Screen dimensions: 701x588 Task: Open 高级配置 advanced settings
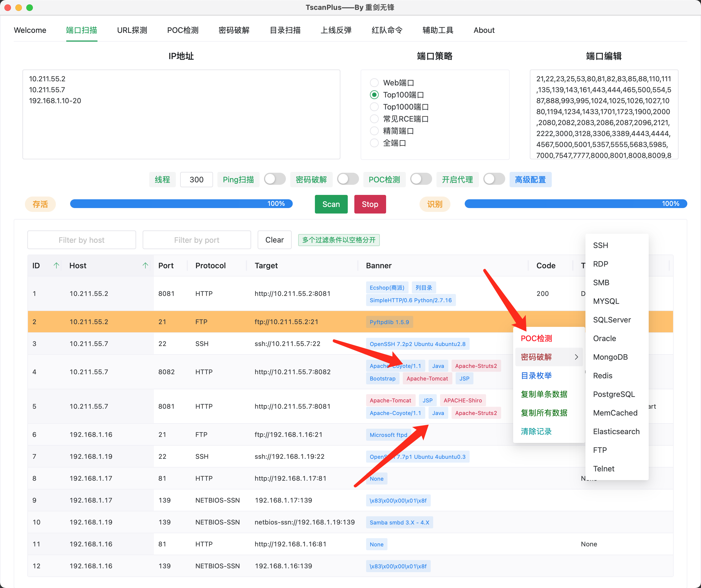tap(530, 180)
